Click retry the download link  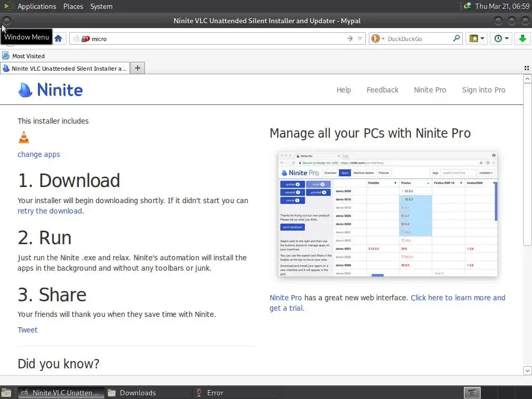click(x=50, y=211)
